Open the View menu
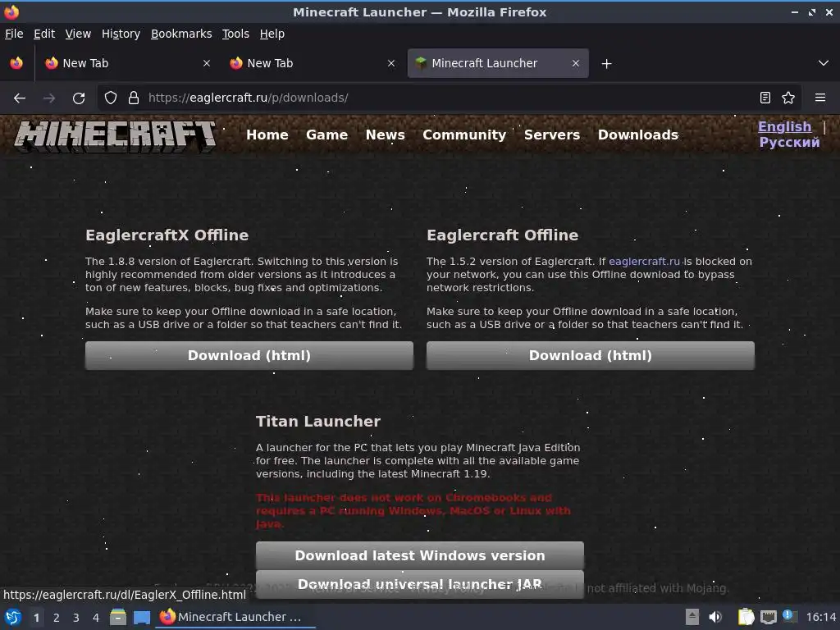 [x=78, y=34]
